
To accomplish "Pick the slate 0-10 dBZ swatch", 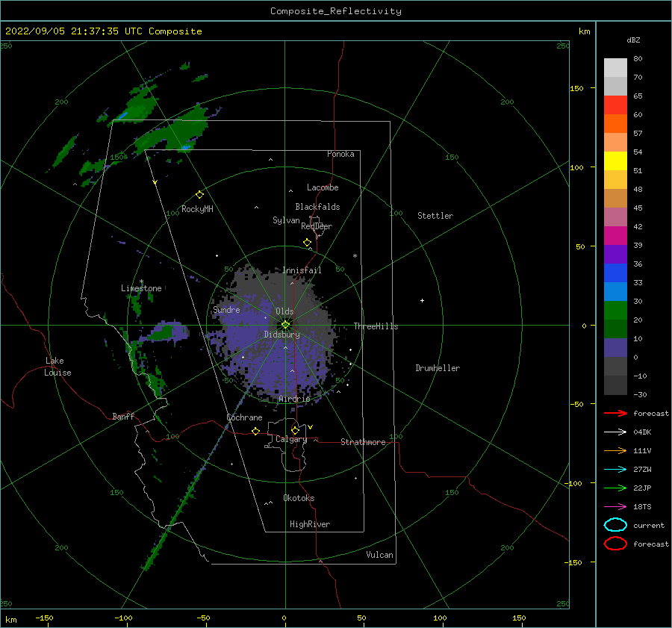I will coord(615,348).
